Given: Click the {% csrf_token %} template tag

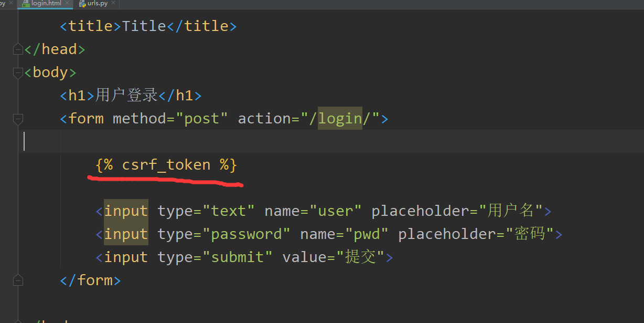Looking at the screenshot, I should 166,165.
